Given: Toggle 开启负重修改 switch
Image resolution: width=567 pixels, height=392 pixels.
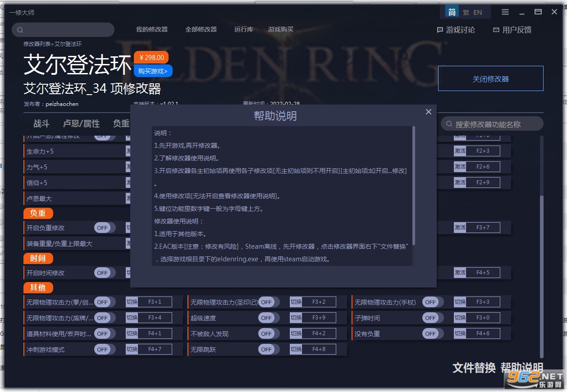Looking at the screenshot, I should [105, 228].
